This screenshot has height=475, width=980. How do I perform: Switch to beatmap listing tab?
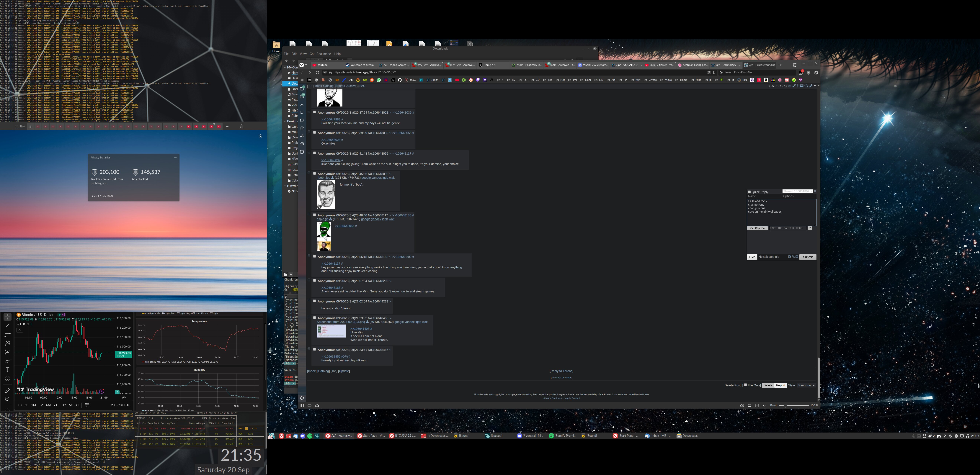point(692,65)
